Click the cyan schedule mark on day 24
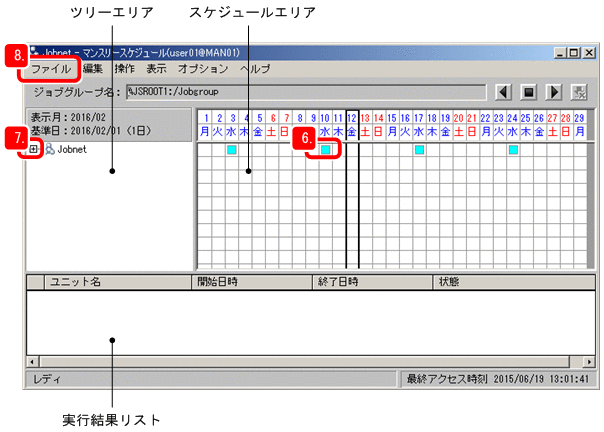Screen dimensions: 604x432 pos(513,150)
